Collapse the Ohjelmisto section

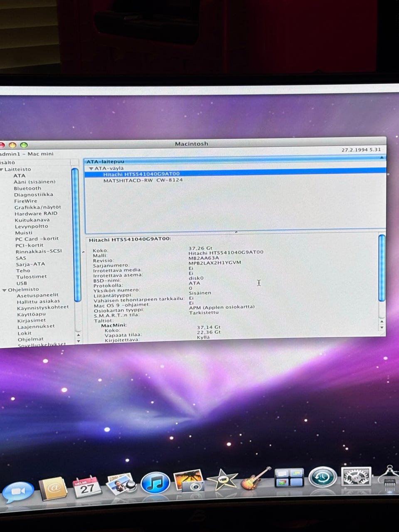5,290
